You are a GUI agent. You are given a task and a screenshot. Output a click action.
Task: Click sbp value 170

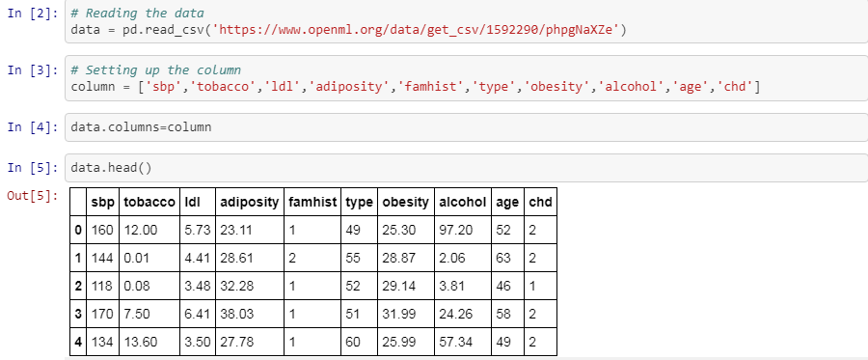[102, 314]
